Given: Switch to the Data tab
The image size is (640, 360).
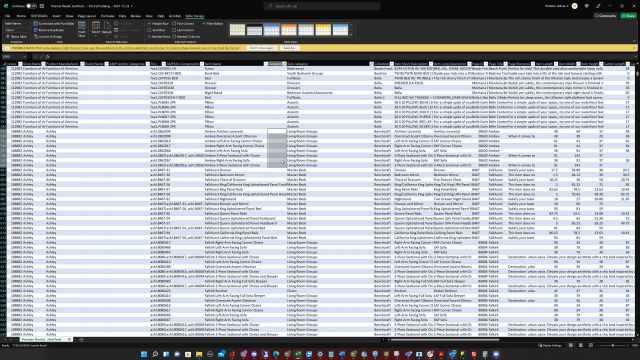Looking at the screenshot, I should pos(122,16).
